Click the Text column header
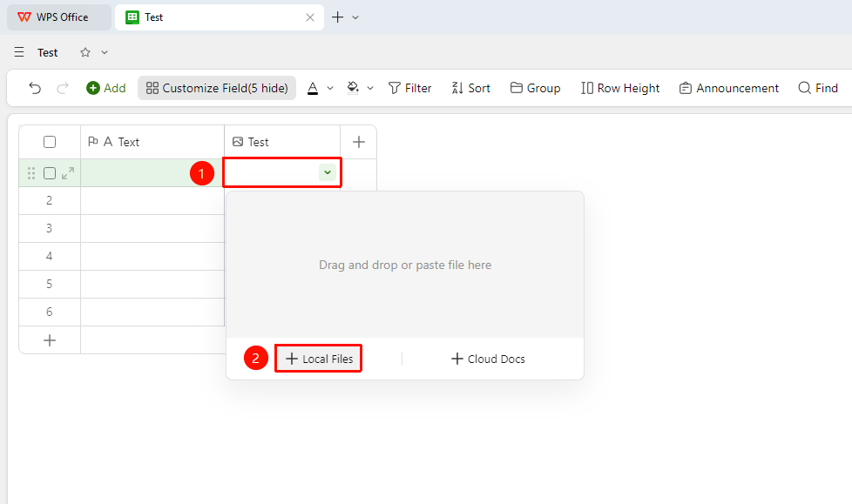 click(152, 142)
